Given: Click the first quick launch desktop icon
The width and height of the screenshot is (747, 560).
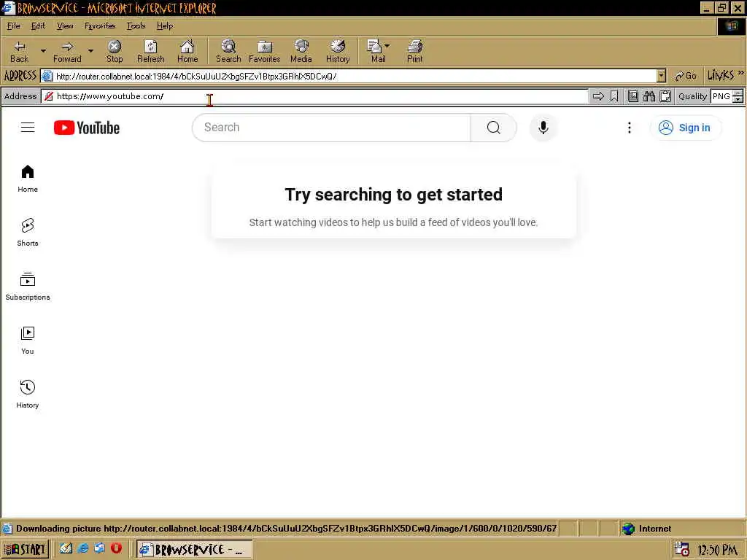Looking at the screenshot, I should pos(66,548).
